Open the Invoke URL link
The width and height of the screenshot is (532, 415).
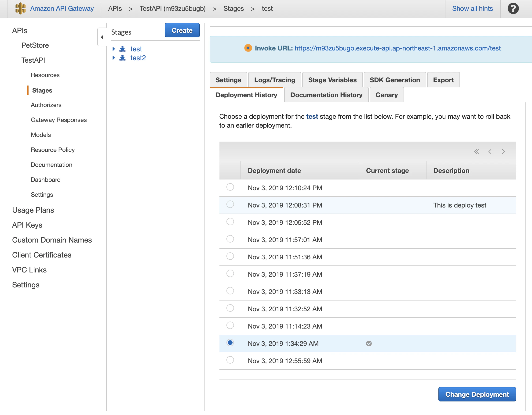(397, 48)
